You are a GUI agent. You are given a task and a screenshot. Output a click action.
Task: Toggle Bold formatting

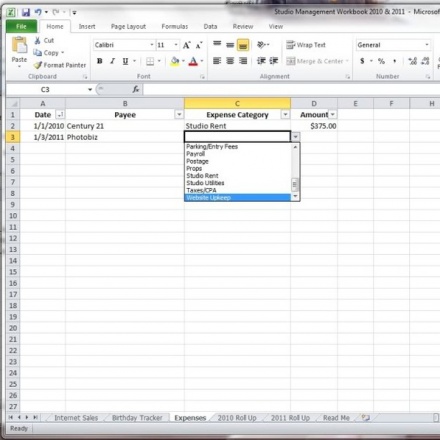point(99,61)
